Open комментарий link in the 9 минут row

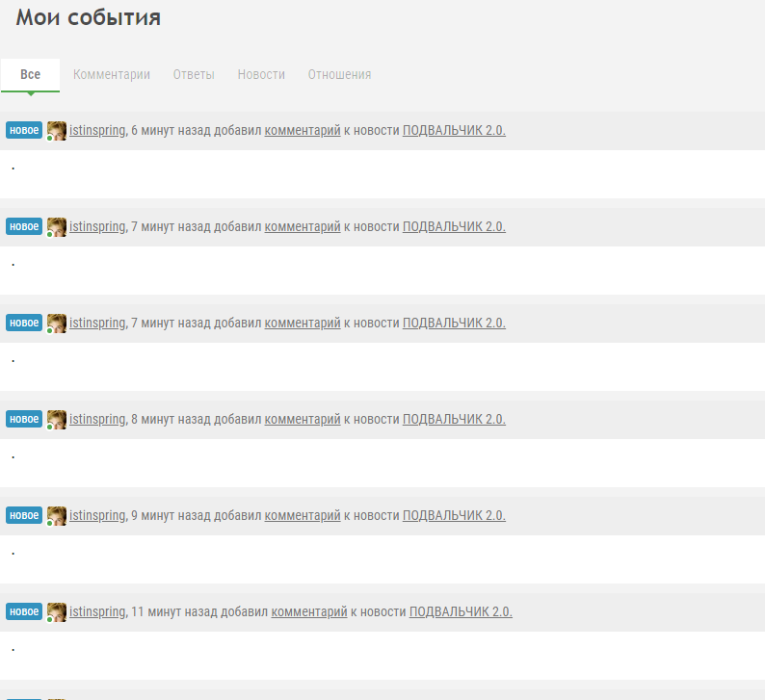pos(303,516)
